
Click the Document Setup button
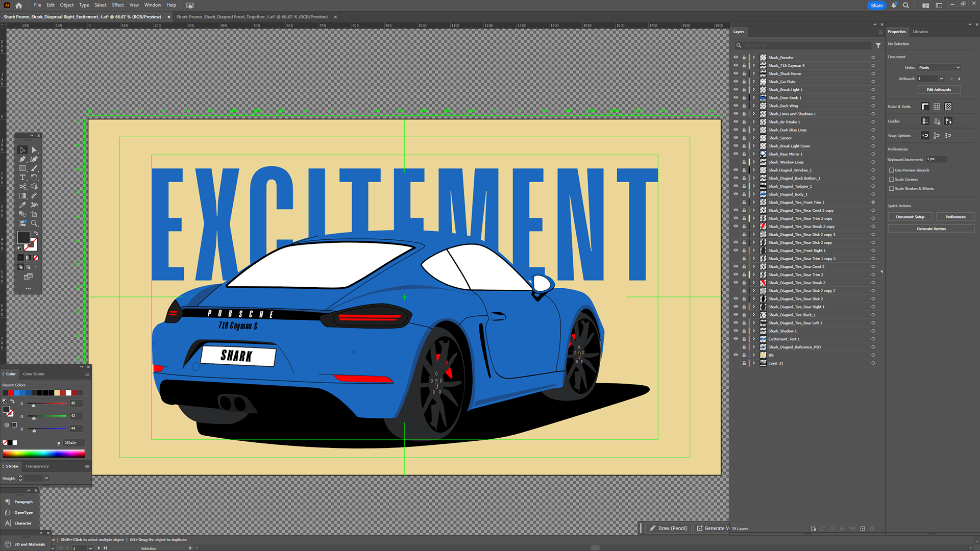[910, 217]
